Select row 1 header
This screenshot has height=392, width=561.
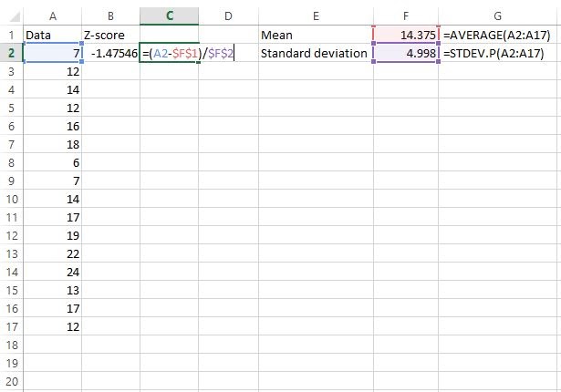pos(12,35)
